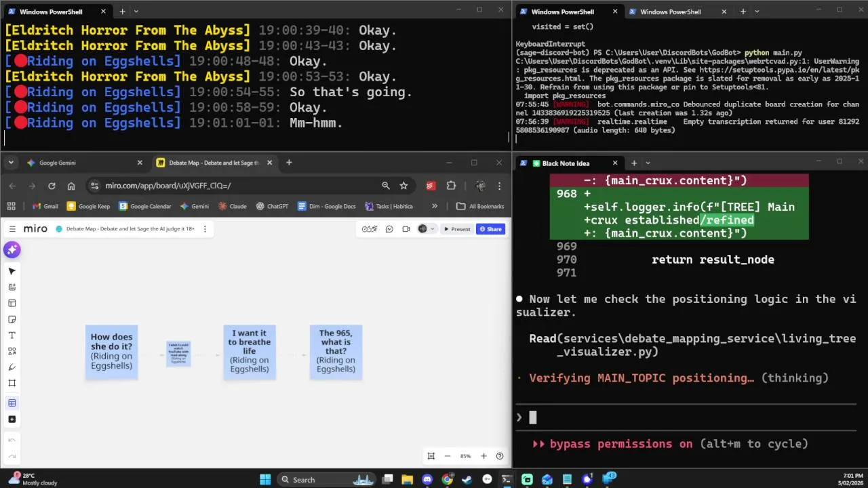The height and width of the screenshot is (488, 868).
Task: Open Miro reactions and timer tools
Action: click(369, 229)
